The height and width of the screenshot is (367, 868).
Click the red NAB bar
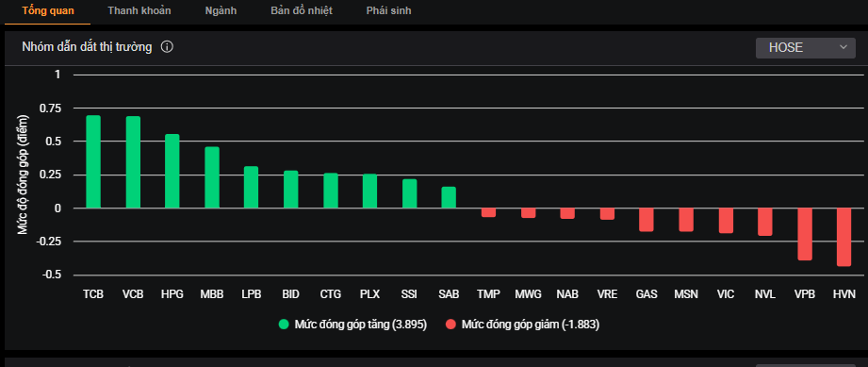567,213
